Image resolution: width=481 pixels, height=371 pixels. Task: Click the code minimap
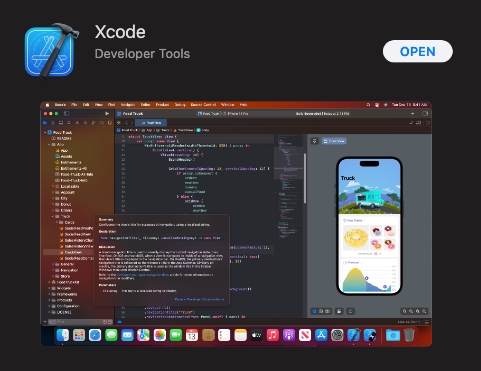289,187
